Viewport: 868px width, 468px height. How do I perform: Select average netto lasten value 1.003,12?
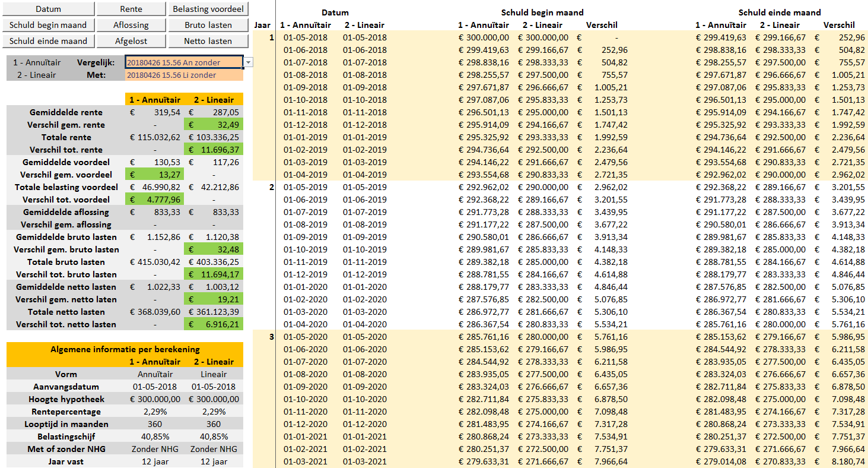tap(214, 287)
